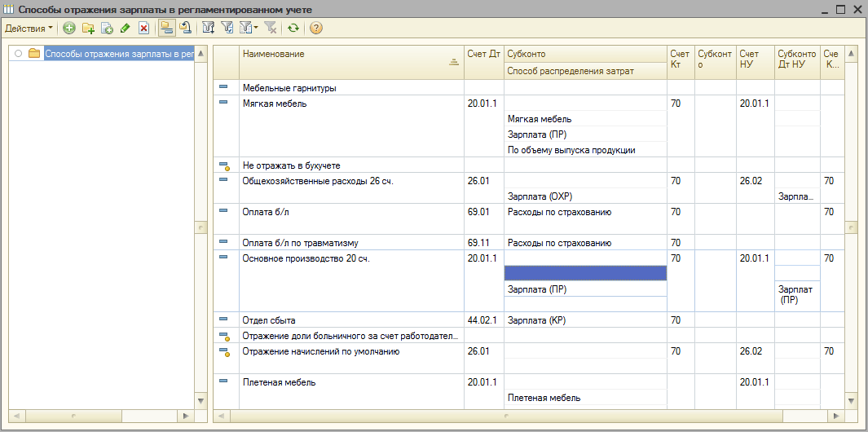This screenshot has height=432, width=868.
Task: Click the Move item to group icon
Action: tap(185, 29)
